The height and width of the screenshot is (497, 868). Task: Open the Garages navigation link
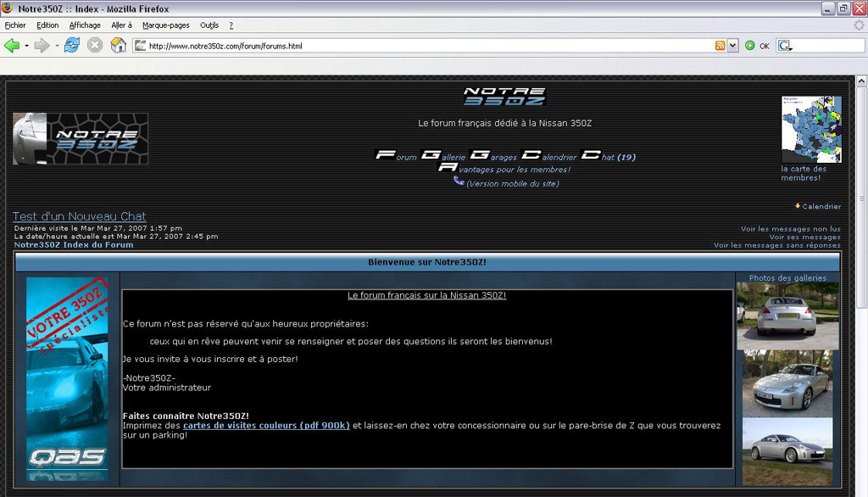tap(493, 156)
